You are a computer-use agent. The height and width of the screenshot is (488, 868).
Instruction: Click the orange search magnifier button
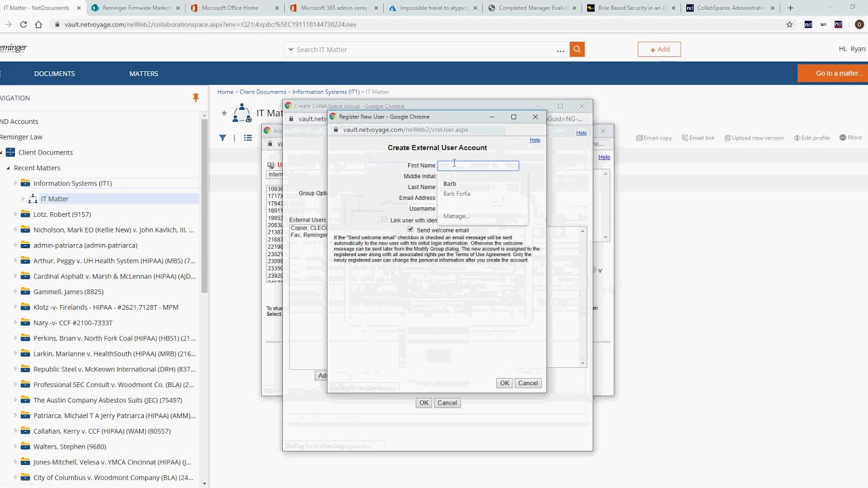(577, 49)
